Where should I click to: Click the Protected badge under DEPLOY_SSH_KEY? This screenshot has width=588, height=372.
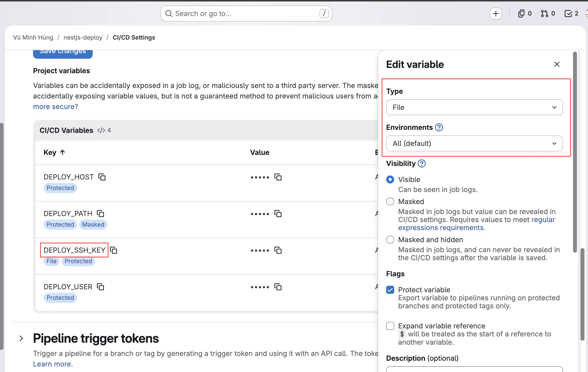78,261
